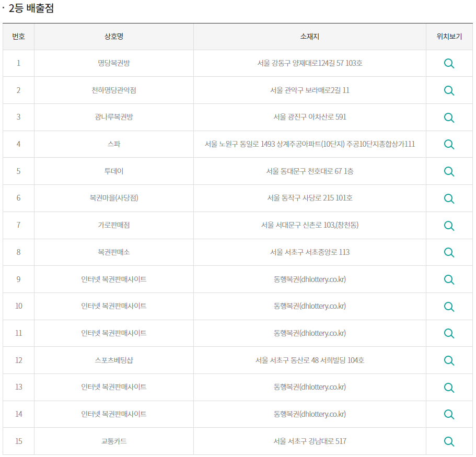The height and width of the screenshot is (457, 476).
Task: Click the 소재지 column header
Action: (310, 37)
